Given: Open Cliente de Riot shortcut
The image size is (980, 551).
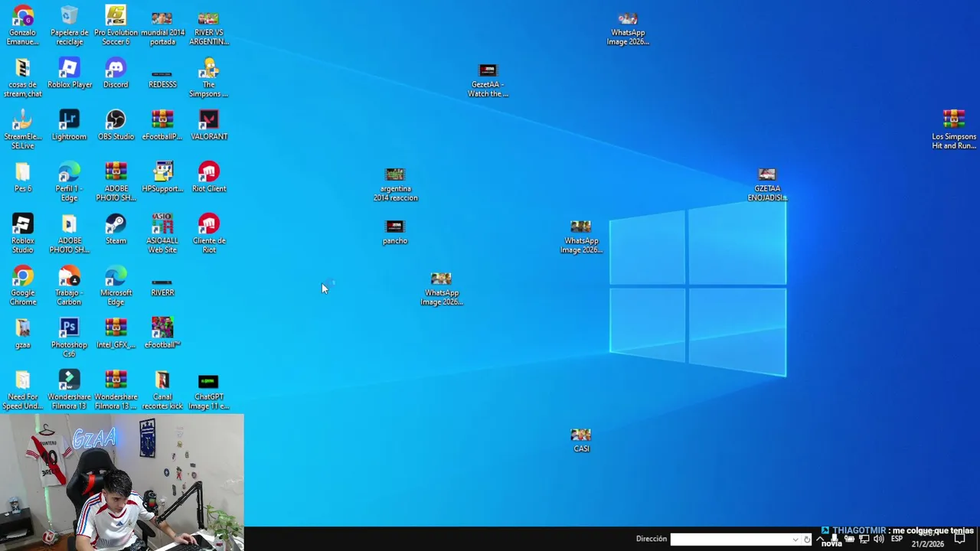Looking at the screenshot, I should point(208,233).
